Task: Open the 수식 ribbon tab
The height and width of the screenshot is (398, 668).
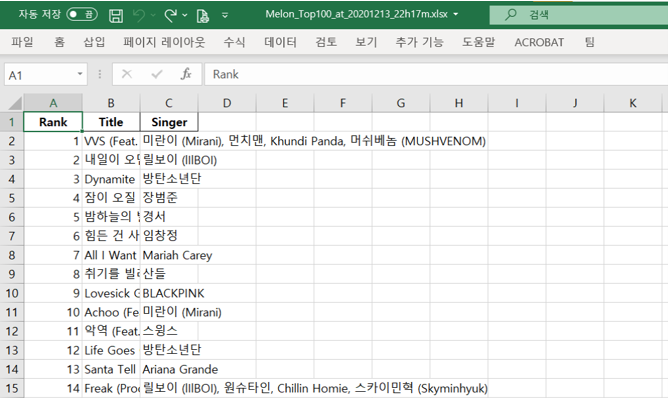Action: [x=234, y=42]
